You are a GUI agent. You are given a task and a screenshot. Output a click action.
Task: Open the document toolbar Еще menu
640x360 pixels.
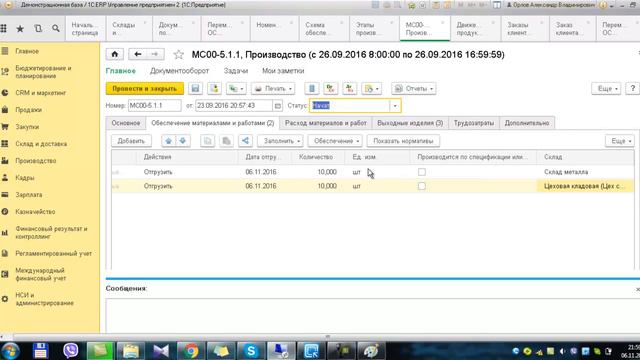pyautogui.click(x=607, y=89)
